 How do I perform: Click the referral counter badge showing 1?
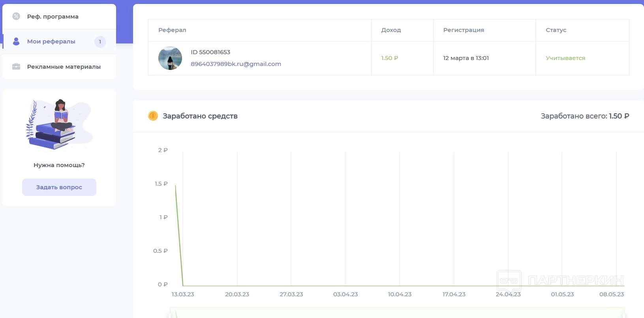coord(100,41)
